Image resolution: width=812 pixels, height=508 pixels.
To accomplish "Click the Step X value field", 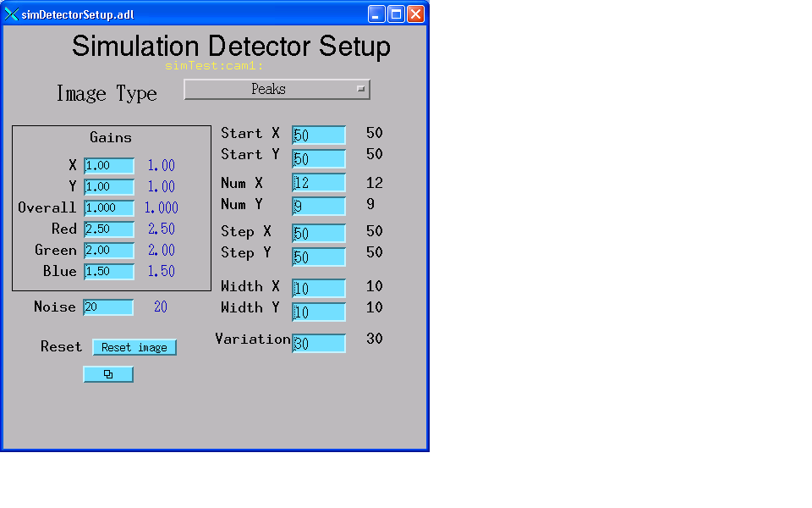I will click(x=318, y=233).
